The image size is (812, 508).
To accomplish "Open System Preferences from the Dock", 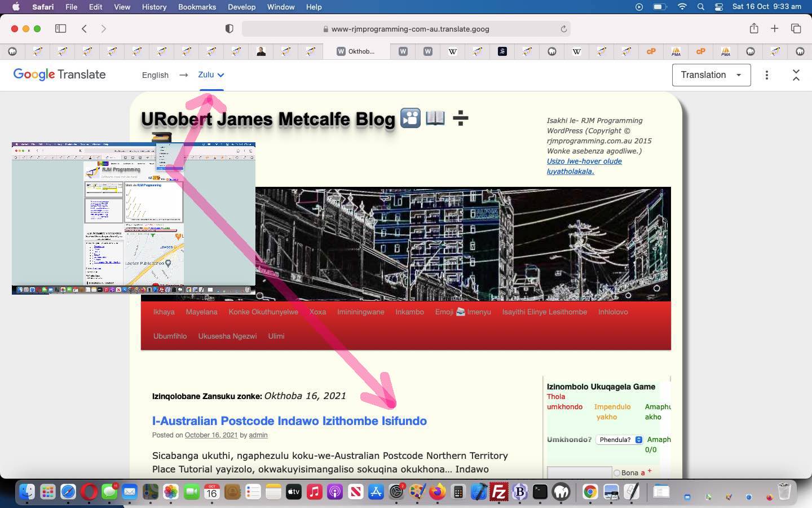I will pyautogui.click(x=396, y=492).
